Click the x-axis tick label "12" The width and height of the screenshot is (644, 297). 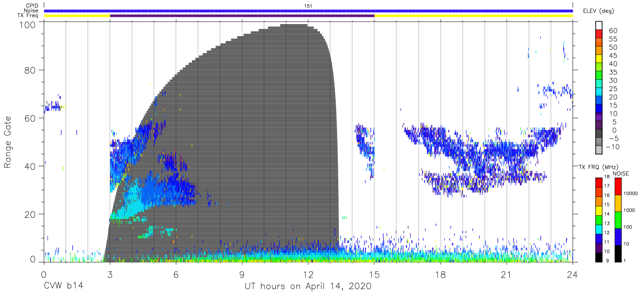coord(308,274)
